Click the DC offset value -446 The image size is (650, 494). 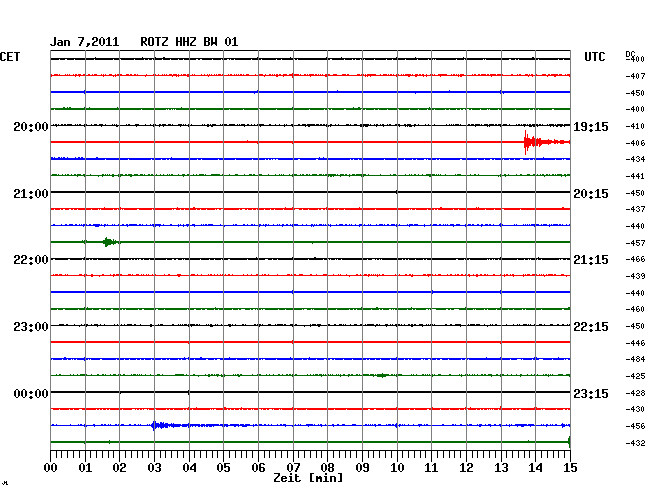pos(635,343)
